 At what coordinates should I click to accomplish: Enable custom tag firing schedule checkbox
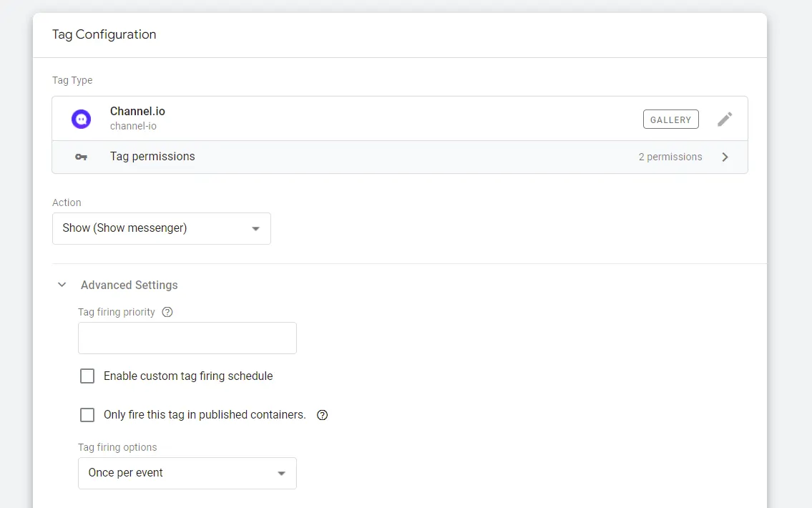[x=87, y=376]
